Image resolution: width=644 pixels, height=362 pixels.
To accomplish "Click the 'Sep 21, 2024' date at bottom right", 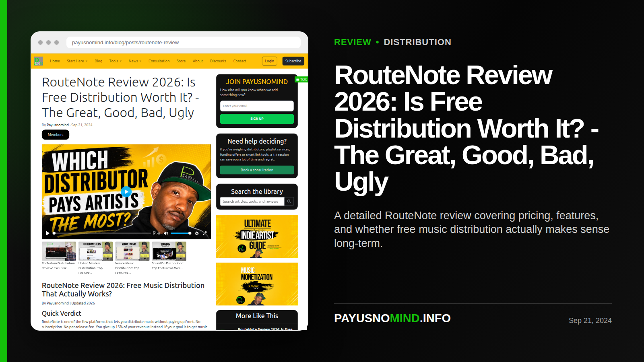I will click(590, 321).
